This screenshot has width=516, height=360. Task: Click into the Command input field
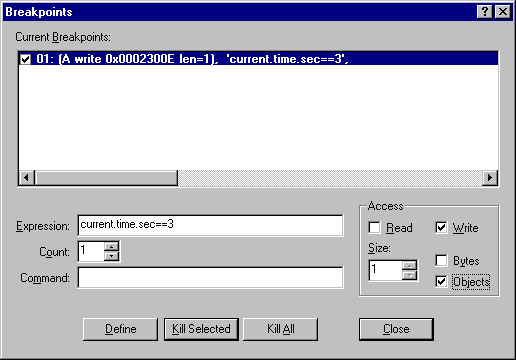pos(210,277)
